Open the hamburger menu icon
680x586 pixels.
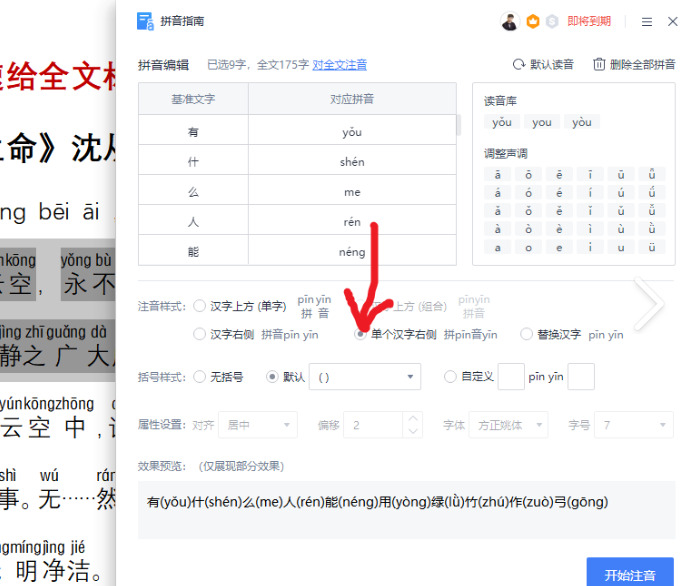(647, 22)
